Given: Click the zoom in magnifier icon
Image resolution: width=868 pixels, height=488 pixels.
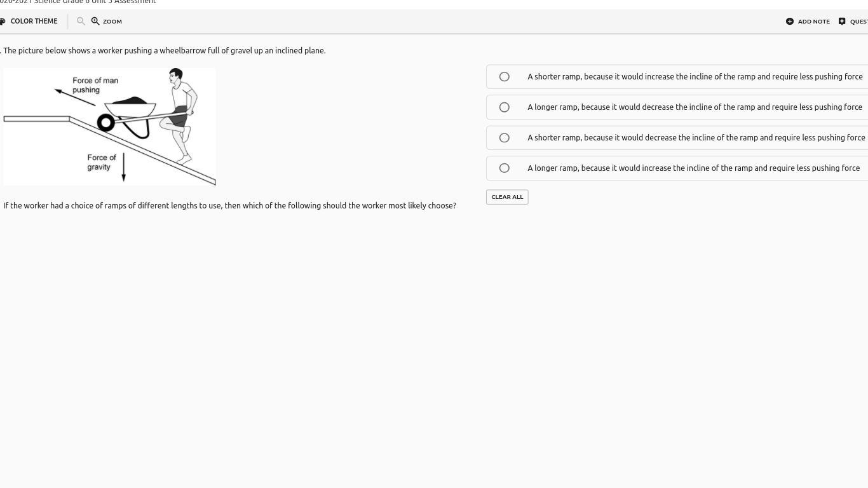Looking at the screenshot, I should (95, 21).
